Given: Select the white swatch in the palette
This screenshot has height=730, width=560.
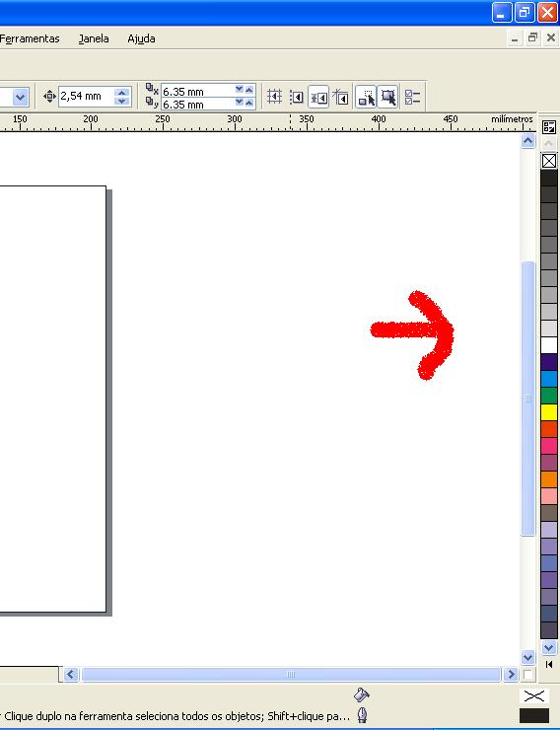Looking at the screenshot, I should (x=549, y=345).
